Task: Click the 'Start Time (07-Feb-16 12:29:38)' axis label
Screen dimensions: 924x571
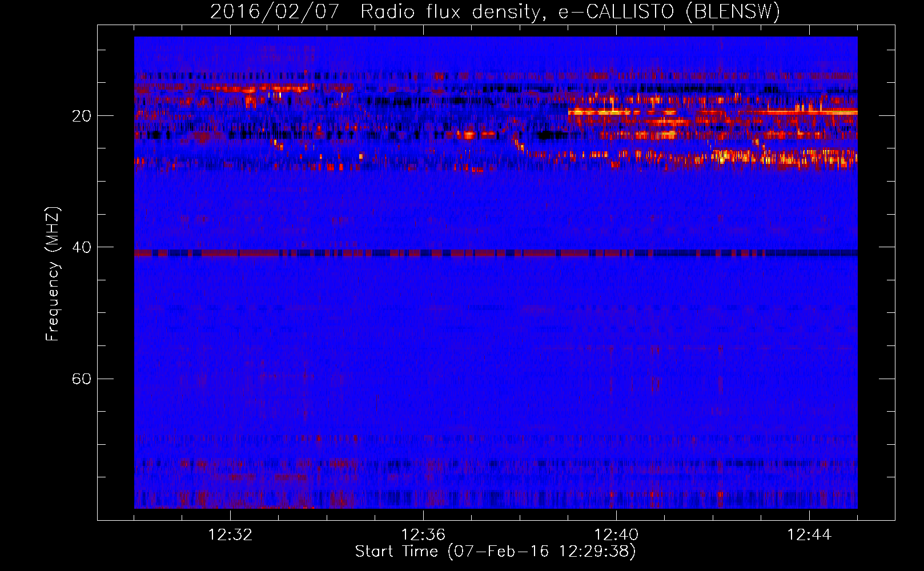Action: click(x=496, y=552)
